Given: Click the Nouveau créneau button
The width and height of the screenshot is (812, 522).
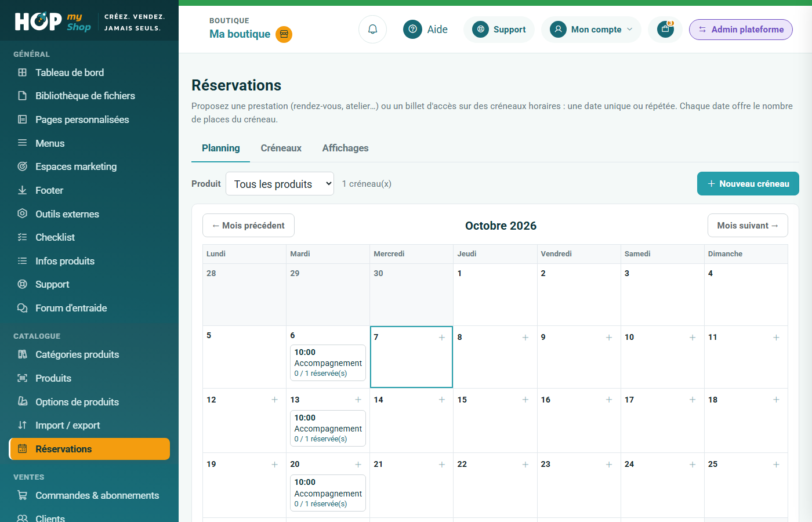Looking at the screenshot, I should tap(748, 184).
